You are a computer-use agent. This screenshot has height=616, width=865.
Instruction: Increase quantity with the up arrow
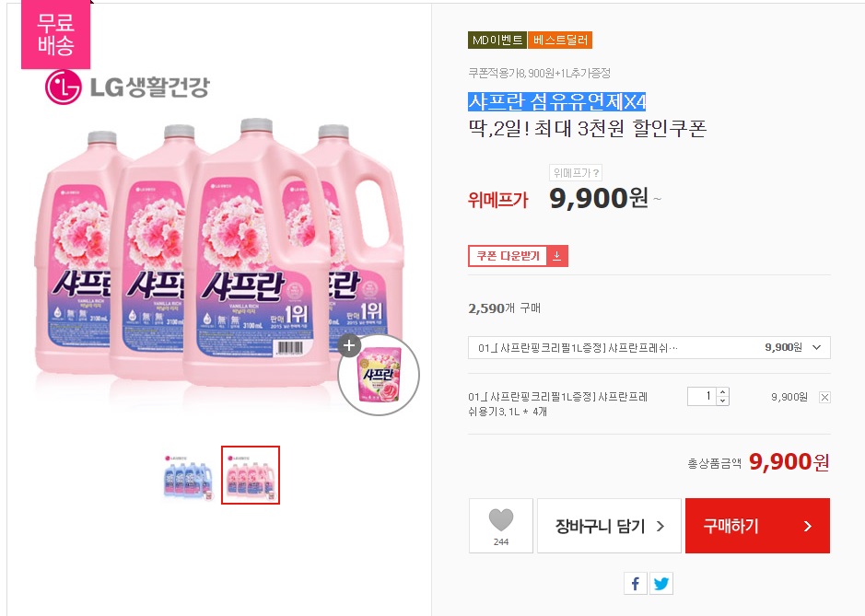(722, 391)
